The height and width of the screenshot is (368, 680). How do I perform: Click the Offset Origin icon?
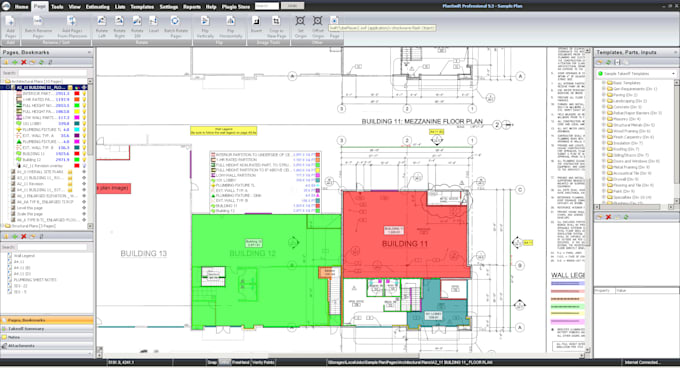point(317,21)
